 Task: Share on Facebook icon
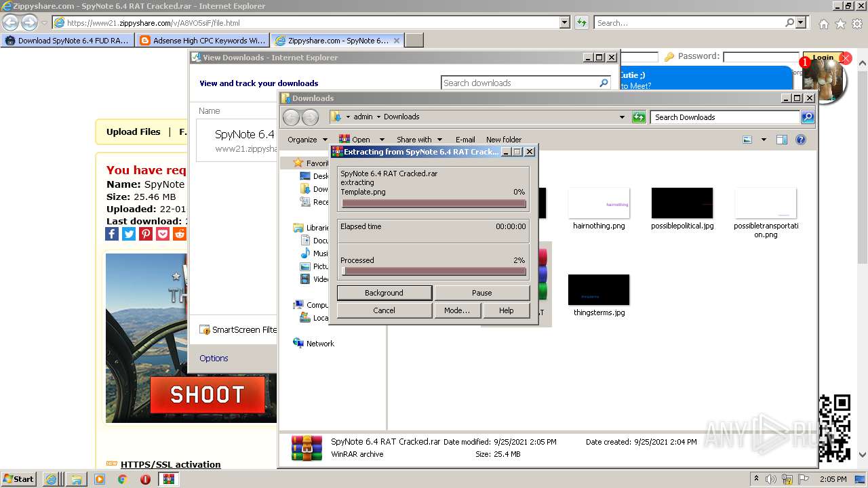pyautogui.click(x=112, y=234)
